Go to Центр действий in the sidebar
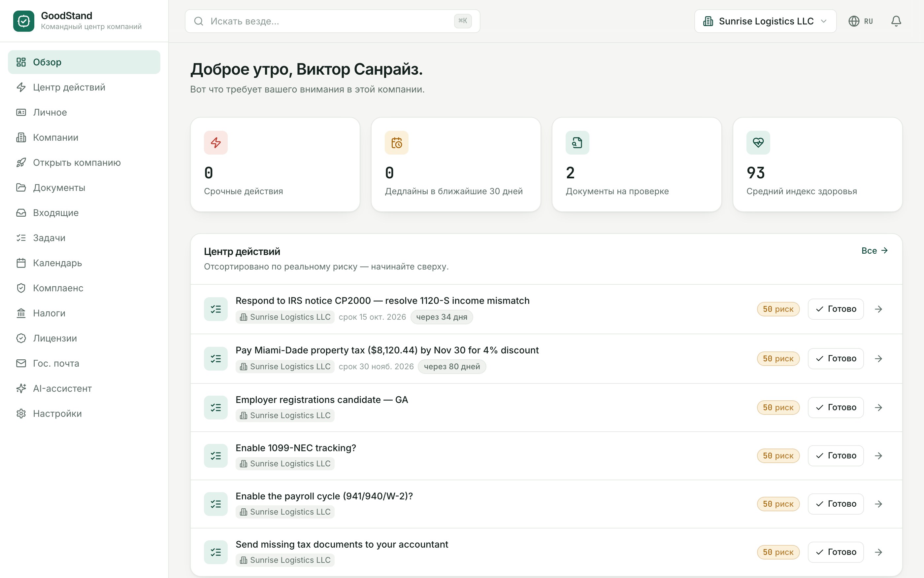This screenshot has height=578, width=924. [x=84, y=87]
